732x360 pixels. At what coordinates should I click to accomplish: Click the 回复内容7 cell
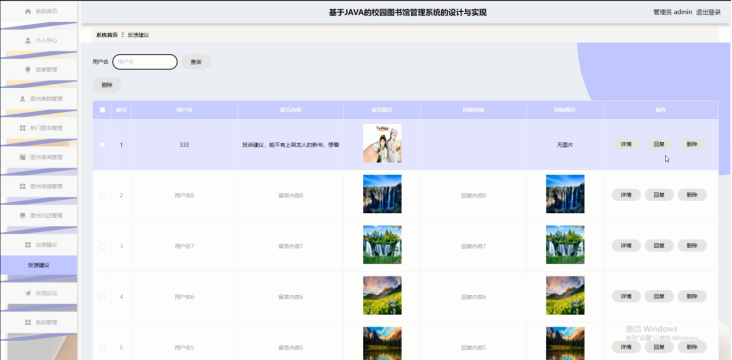(x=473, y=246)
